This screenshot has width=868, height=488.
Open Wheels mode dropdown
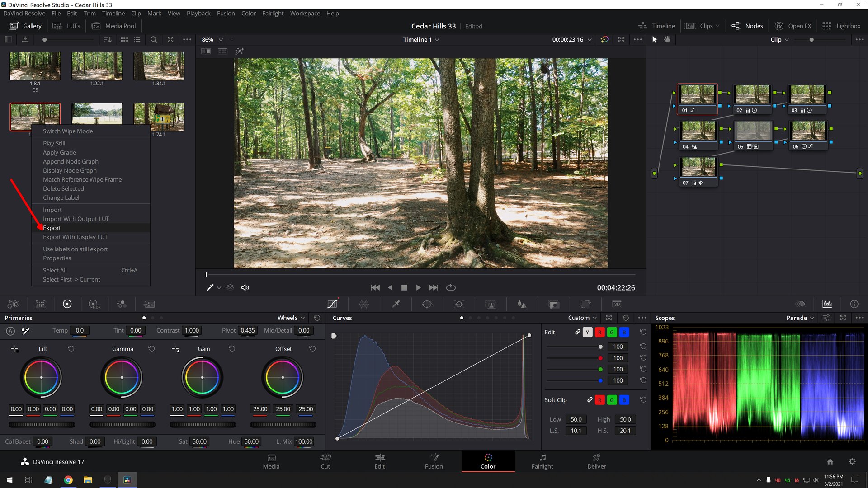tap(291, 318)
